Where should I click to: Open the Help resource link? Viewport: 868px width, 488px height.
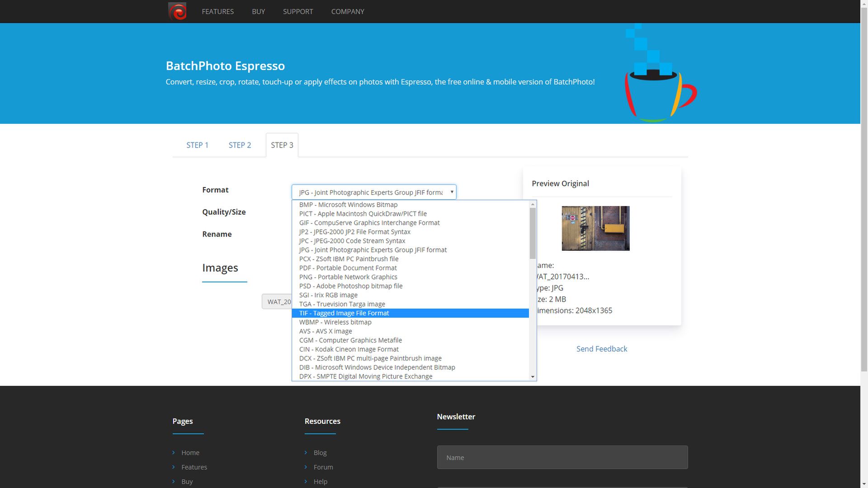click(321, 482)
